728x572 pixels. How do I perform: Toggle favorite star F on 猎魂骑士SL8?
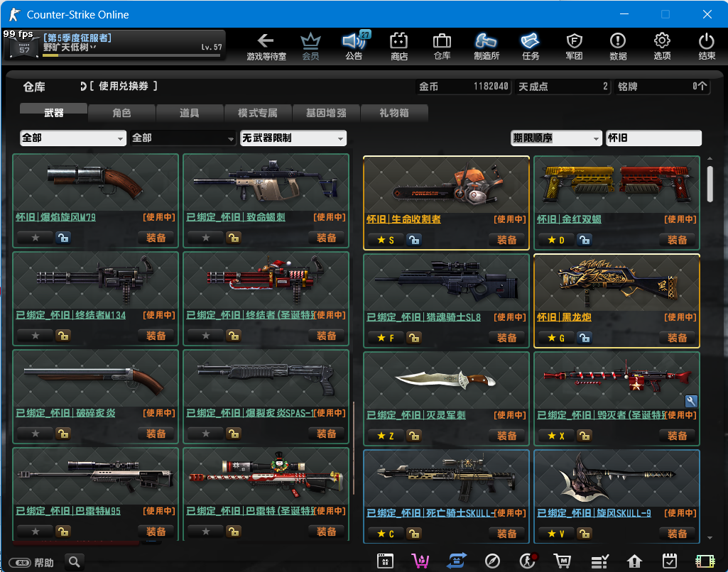point(386,338)
